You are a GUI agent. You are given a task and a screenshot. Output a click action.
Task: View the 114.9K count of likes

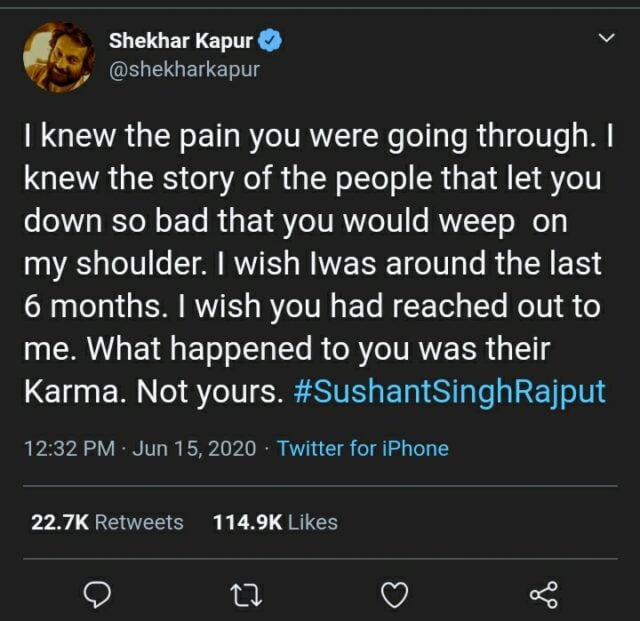(247, 522)
